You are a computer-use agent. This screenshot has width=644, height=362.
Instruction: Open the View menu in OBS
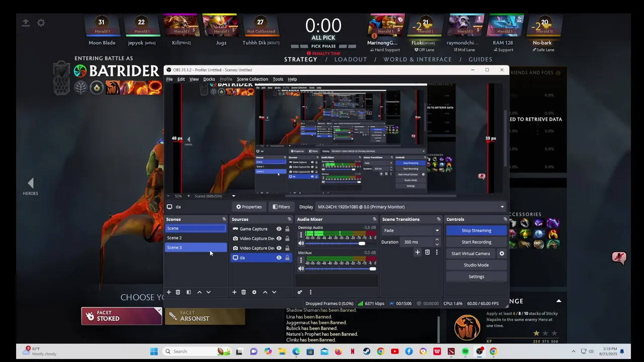tap(194, 79)
